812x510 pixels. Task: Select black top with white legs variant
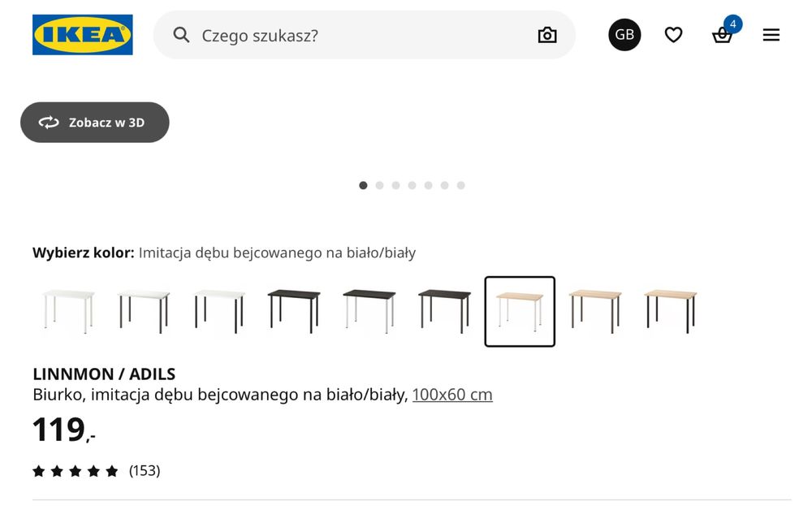(x=369, y=311)
